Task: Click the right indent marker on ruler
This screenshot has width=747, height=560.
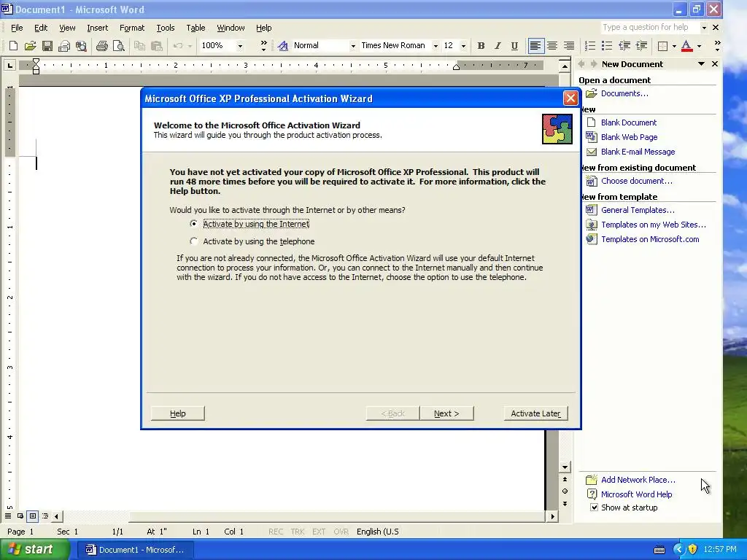Action: (x=456, y=67)
